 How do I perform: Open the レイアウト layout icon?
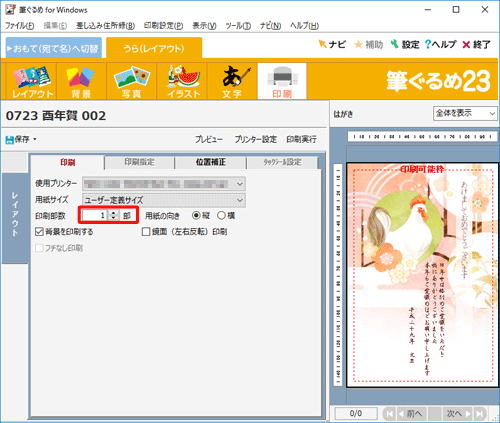(32, 81)
